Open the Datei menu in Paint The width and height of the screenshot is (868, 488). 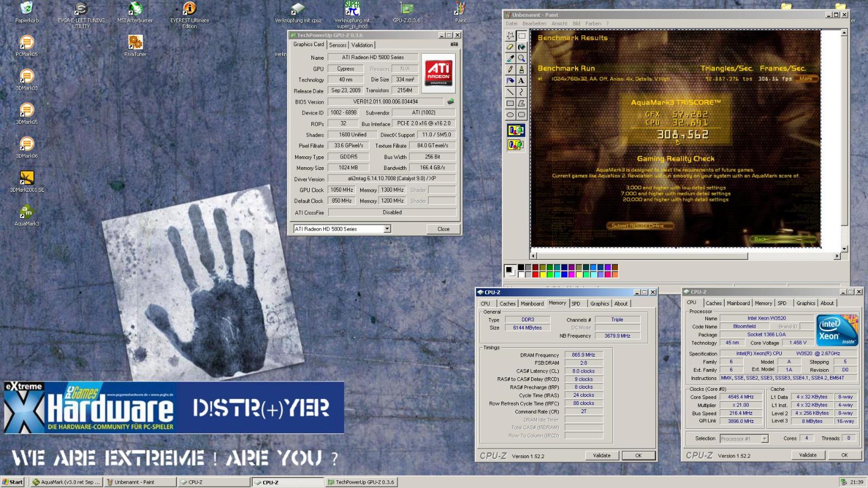coord(511,23)
